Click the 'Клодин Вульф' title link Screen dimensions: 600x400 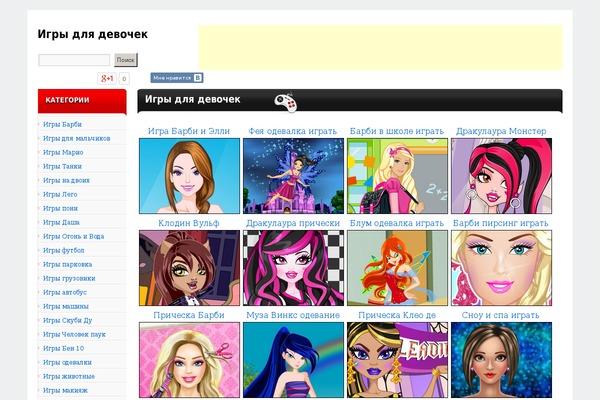point(189,223)
